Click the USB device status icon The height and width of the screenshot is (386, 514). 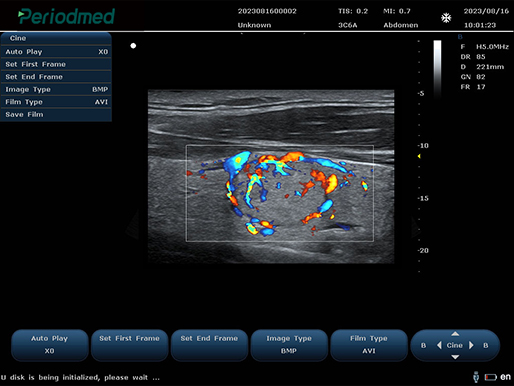[x=476, y=377]
